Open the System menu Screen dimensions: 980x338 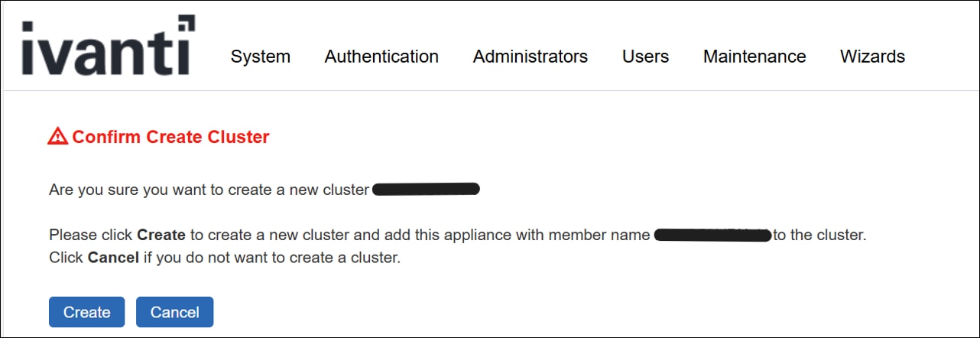[x=261, y=57]
